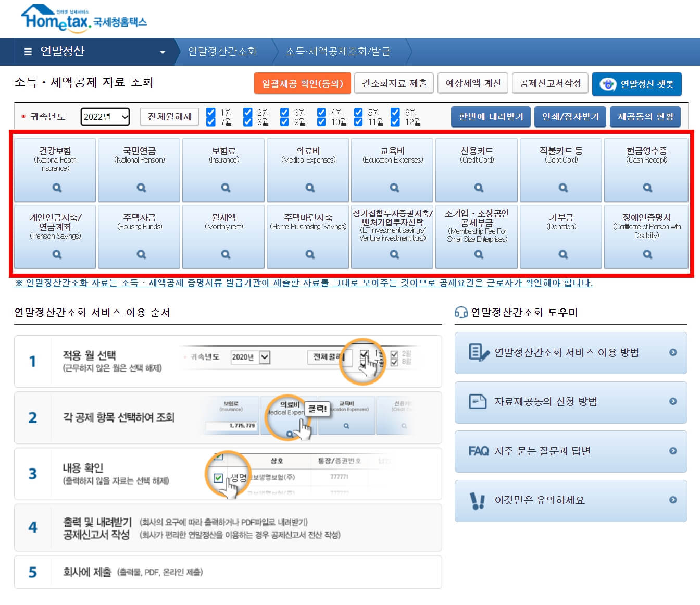Uncheck the 12월 month checkbox

tap(395, 121)
